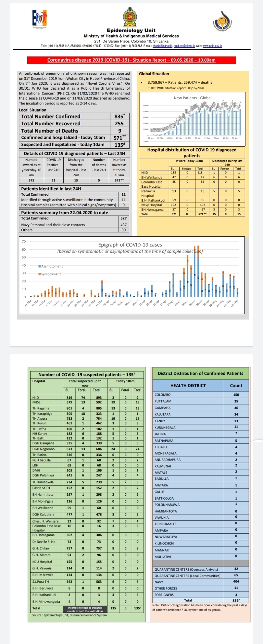Select the 'Total Number of Deaths' row label
This screenshot has height=644, width=263.
pos(50,131)
